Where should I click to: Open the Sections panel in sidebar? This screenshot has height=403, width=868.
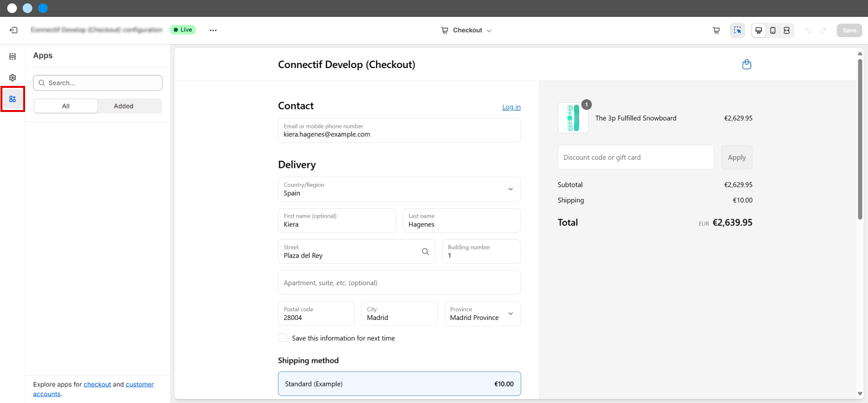pos(13,56)
